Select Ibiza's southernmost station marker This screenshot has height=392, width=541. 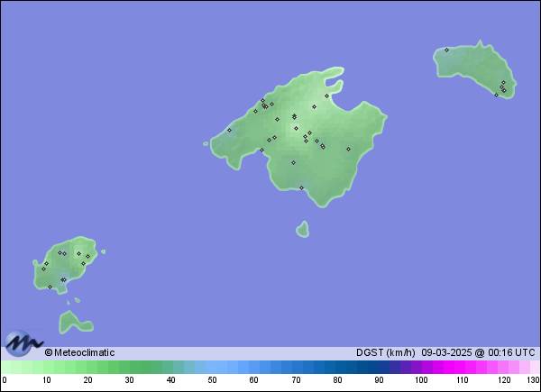pos(50,287)
